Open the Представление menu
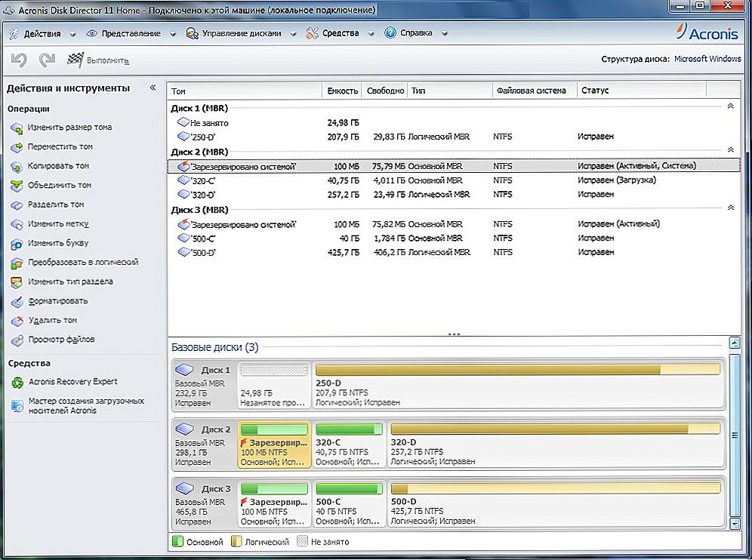 point(131,33)
